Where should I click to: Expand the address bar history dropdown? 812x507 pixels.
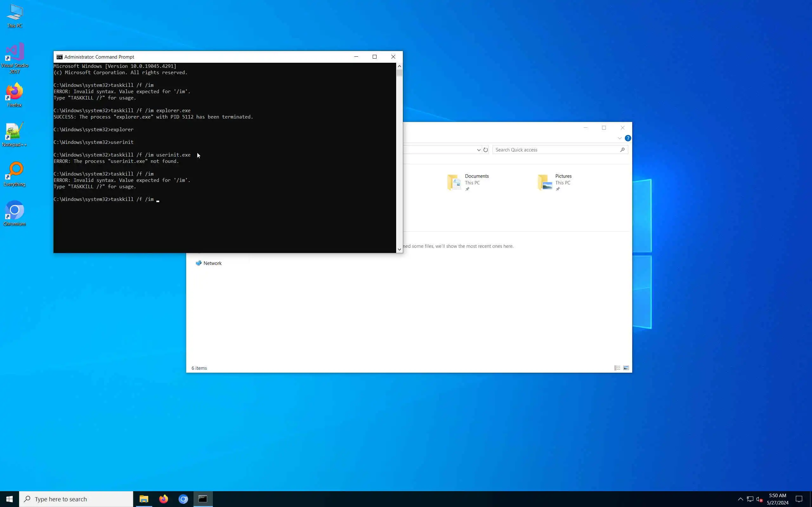click(x=479, y=150)
